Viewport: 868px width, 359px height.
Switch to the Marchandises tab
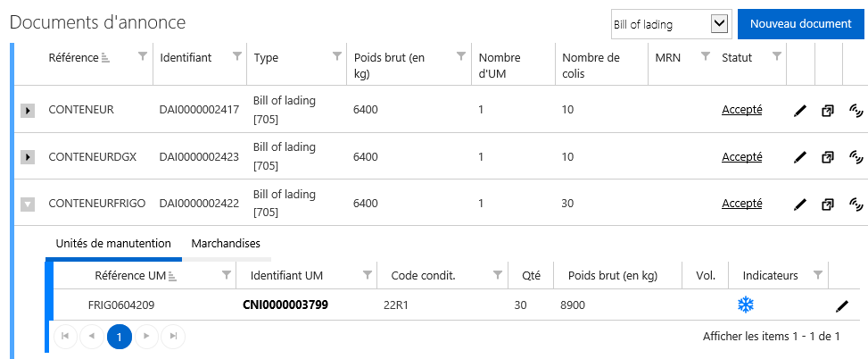pyautogui.click(x=226, y=243)
